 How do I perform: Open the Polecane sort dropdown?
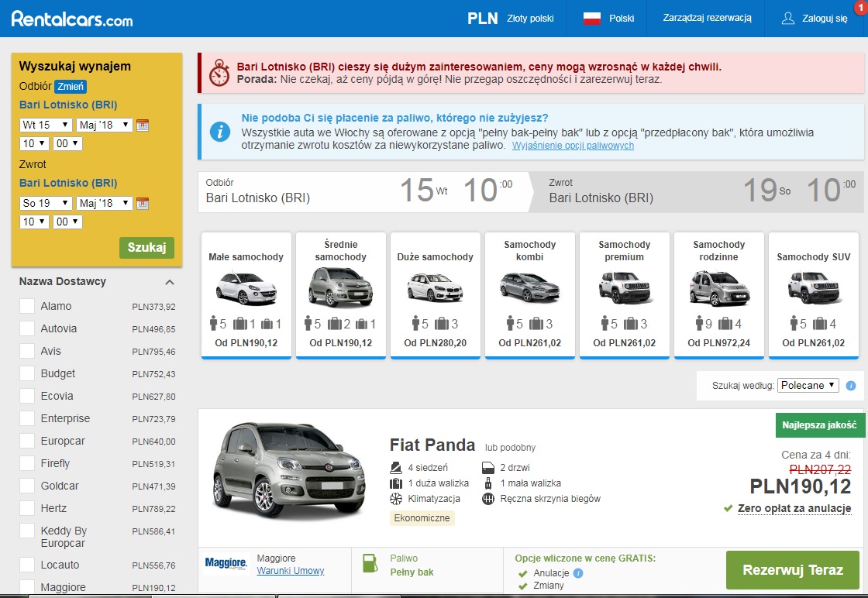[x=808, y=386]
